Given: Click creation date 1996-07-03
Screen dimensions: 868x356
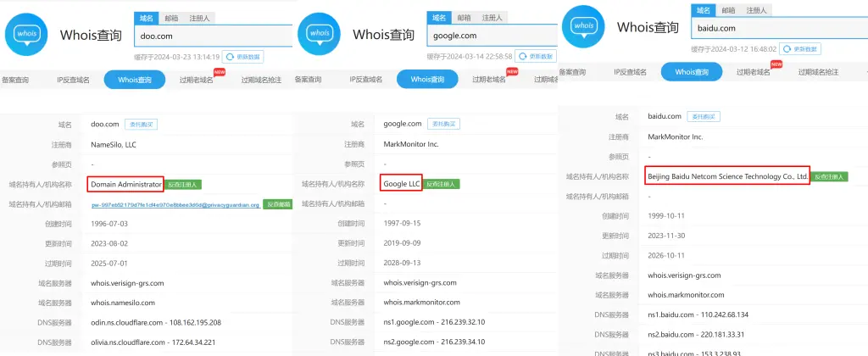Looking at the screenshot, I should click(x=109, y=224).
